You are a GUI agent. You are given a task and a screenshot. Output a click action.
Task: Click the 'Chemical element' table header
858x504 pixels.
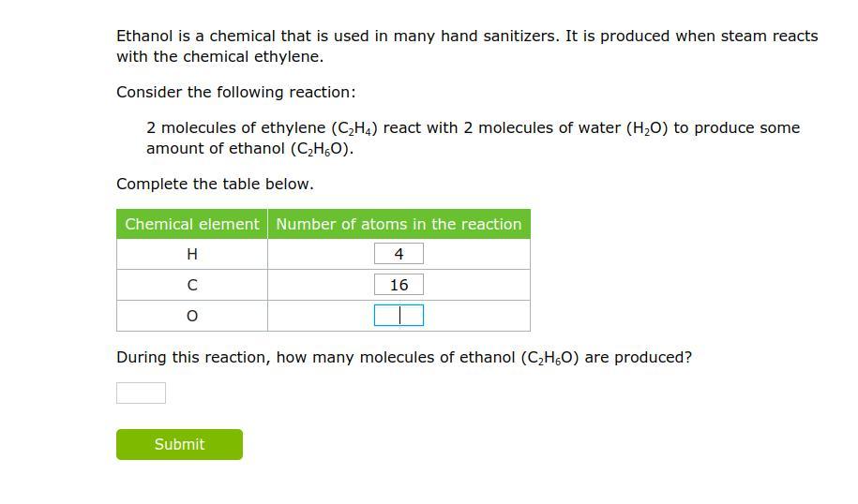(x=192, y=224)
